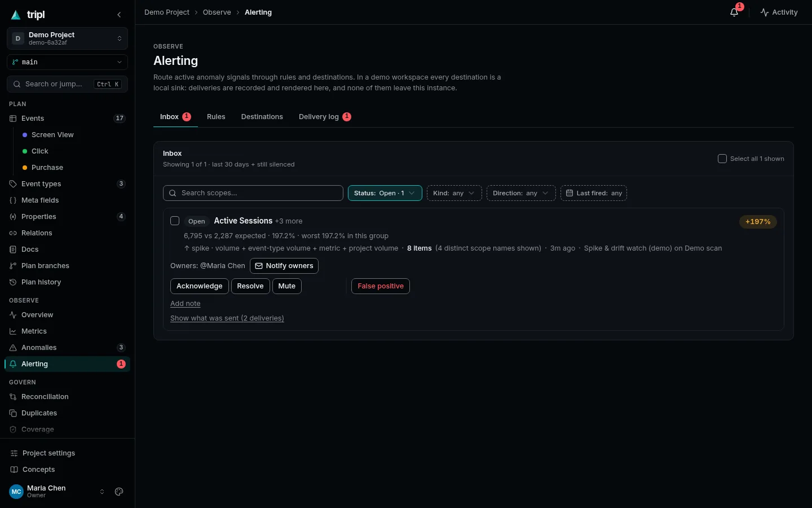Screen dimensions: 812x508
Task: Click the Add note link
Action: tap(186, 304)
